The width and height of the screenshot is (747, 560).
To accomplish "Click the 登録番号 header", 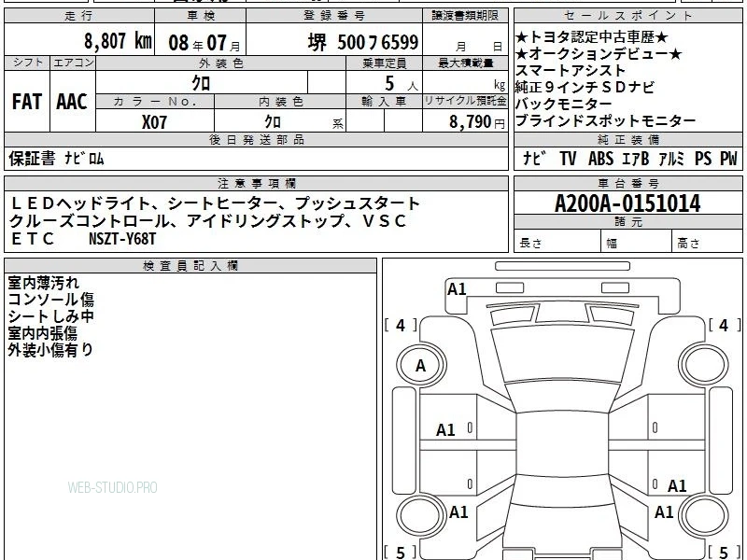I will pos(334,16).
